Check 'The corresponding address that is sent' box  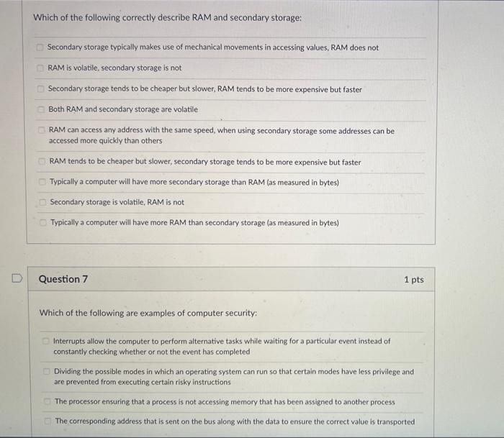[48, 421]
